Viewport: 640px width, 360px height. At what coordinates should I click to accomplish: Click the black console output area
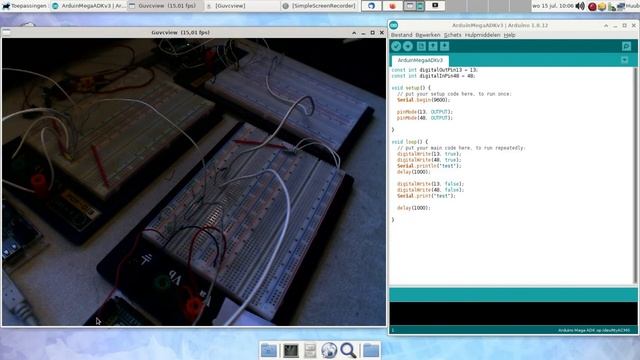tap(513, 314)
